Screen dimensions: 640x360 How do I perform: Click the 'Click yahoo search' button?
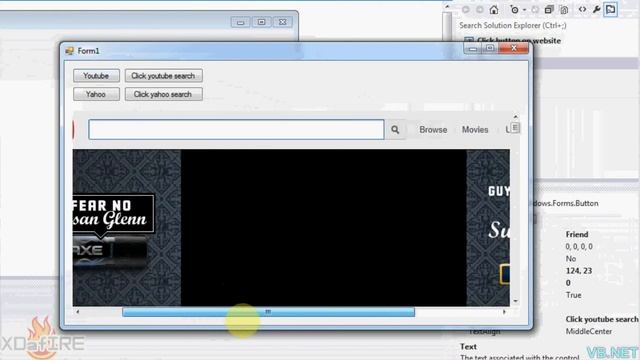click(163, 94)
